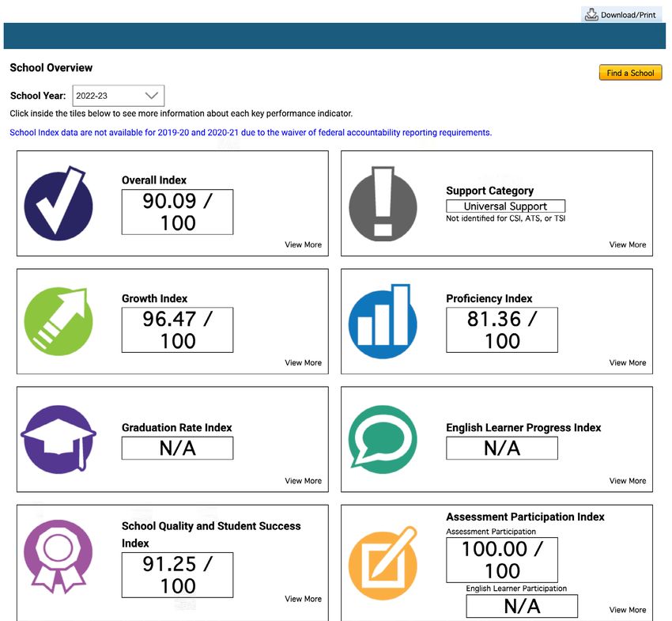
Task: Click the Graduation Rate graduation cap icon
Action: tap(59, 439)
